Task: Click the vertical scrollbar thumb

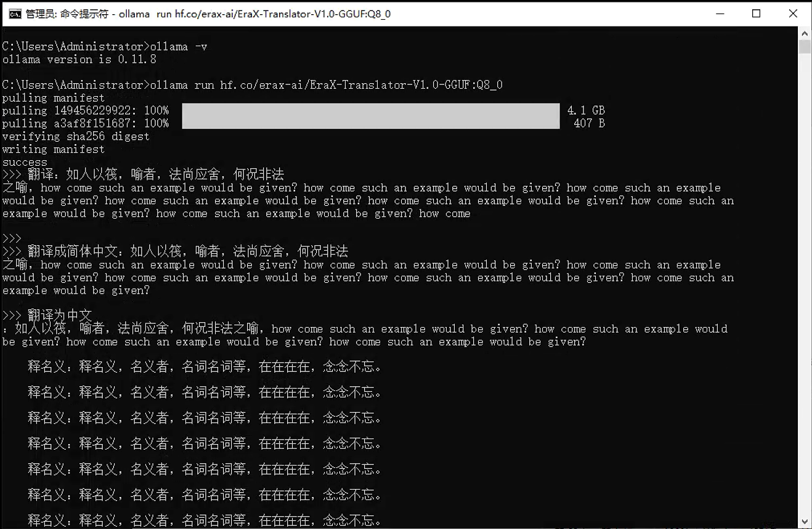Action: tap(805, 47)
